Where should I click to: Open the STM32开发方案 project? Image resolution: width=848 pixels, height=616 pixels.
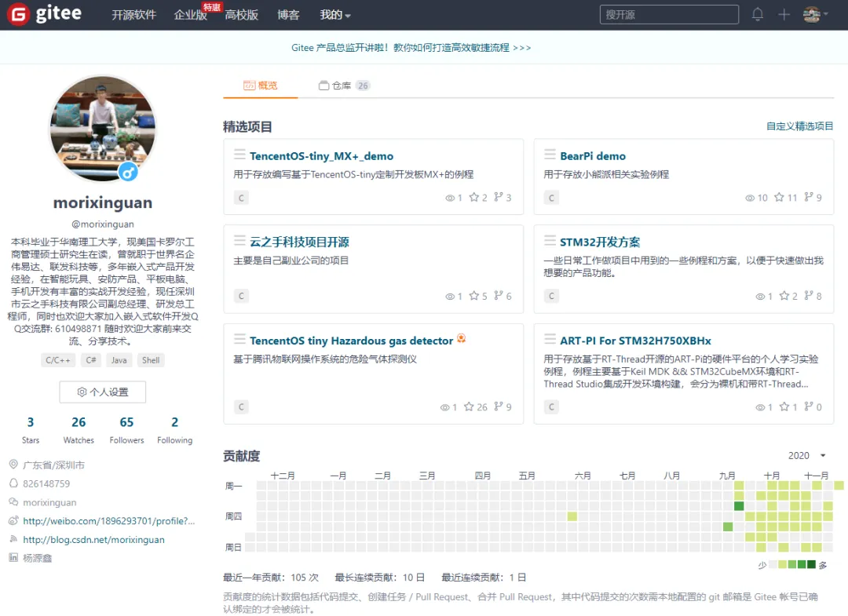600,242
